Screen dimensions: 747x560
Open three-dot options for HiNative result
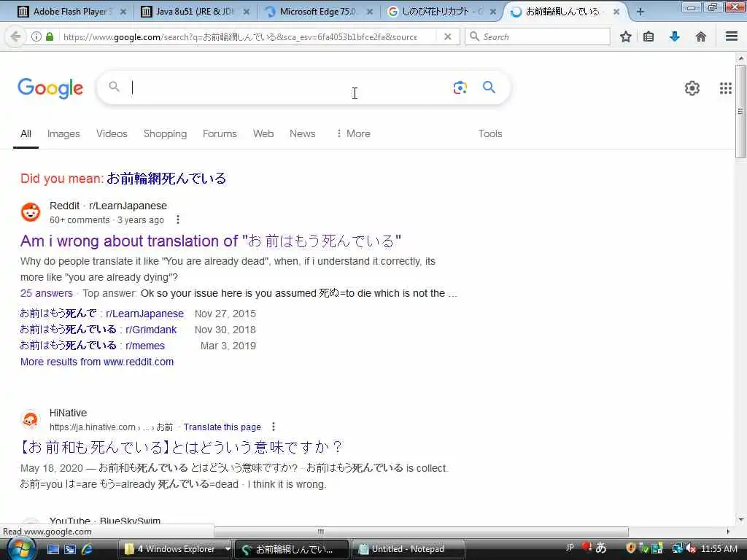point(273,427)
